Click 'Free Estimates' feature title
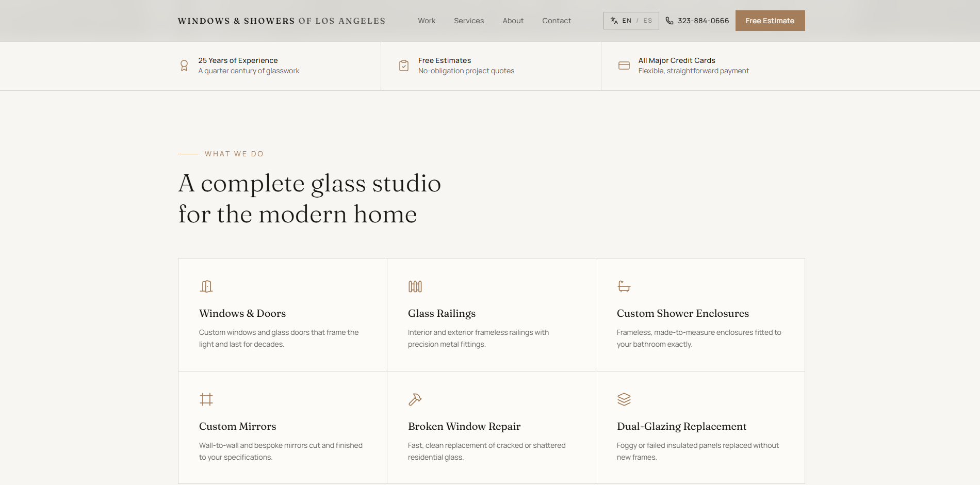Viewport: 980px width, 485px height. 445,60
